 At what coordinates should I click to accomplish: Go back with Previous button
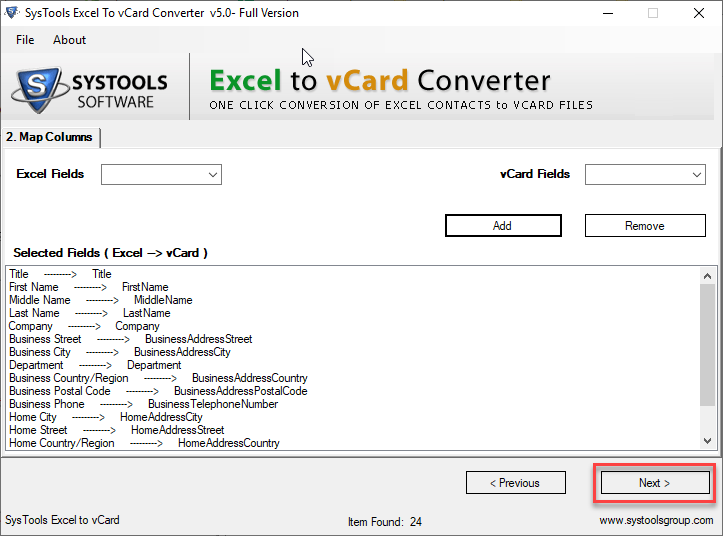(x=514, y=483)
